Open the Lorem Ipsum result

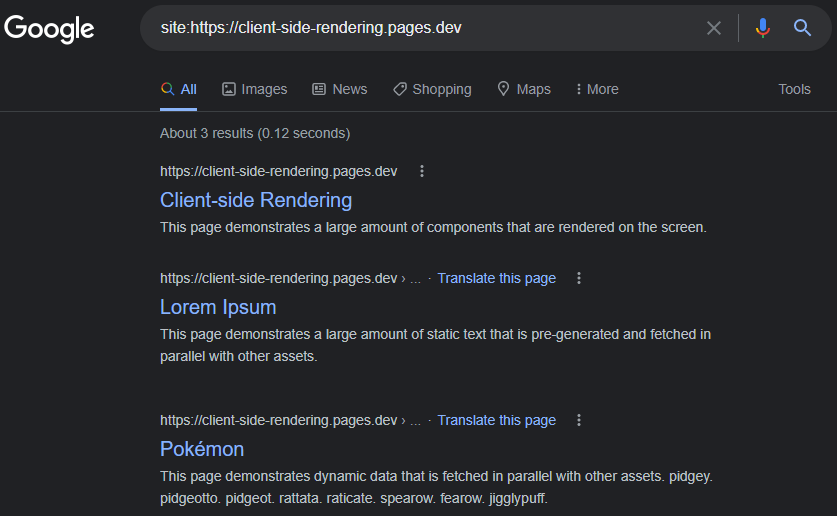pos(218,307)
